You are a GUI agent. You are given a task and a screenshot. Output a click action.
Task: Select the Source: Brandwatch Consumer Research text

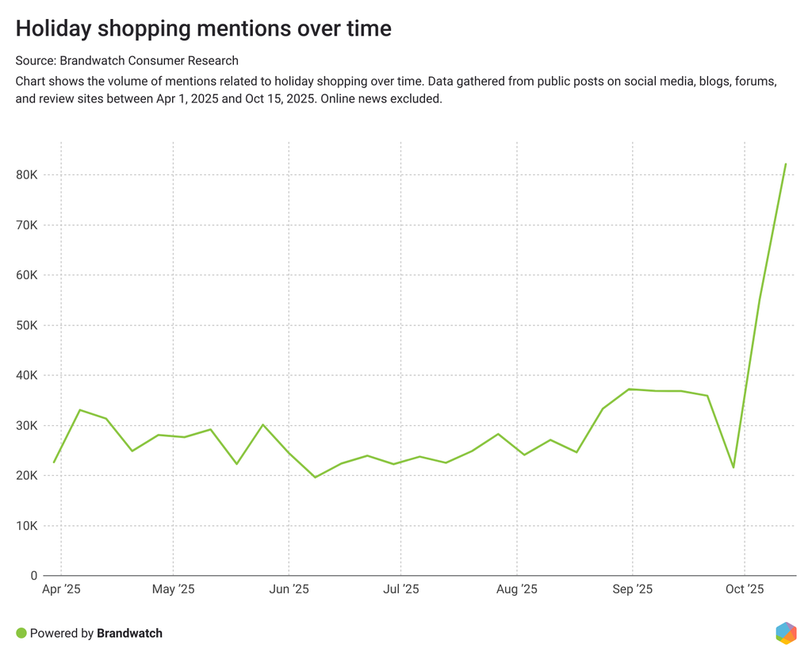[x=127, y=60]
